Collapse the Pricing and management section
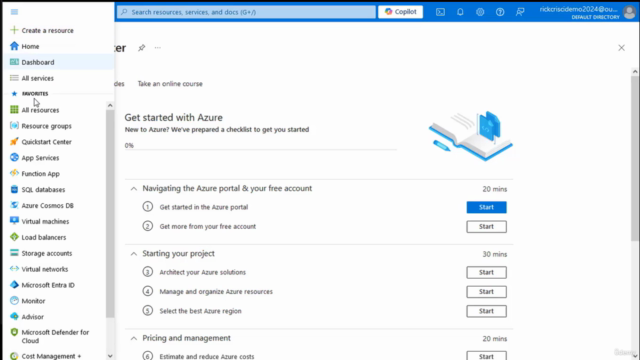 (x=133, y=338)
